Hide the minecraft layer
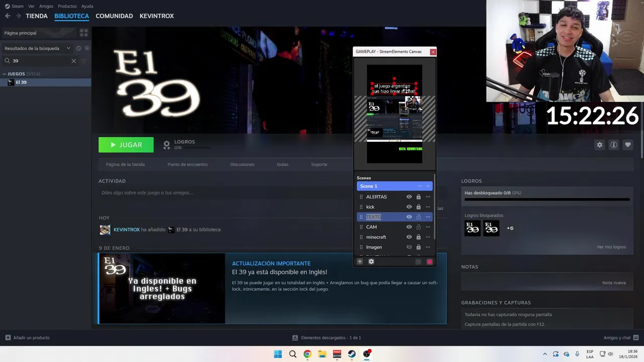 click(x=409, y=237)
